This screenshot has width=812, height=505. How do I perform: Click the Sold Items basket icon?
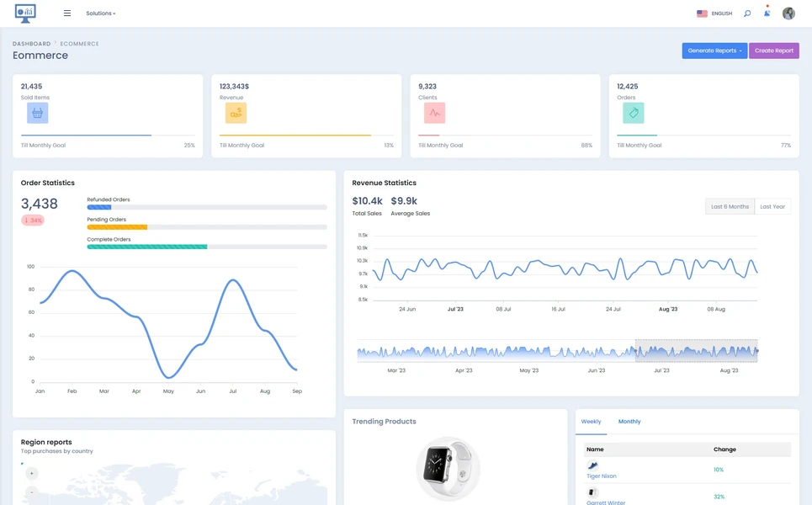tap(37, 112)
